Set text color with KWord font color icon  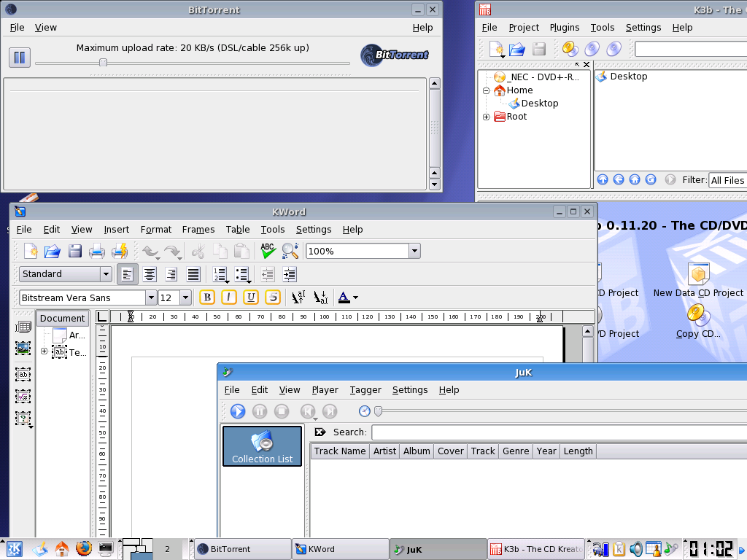tap(344, 297)
